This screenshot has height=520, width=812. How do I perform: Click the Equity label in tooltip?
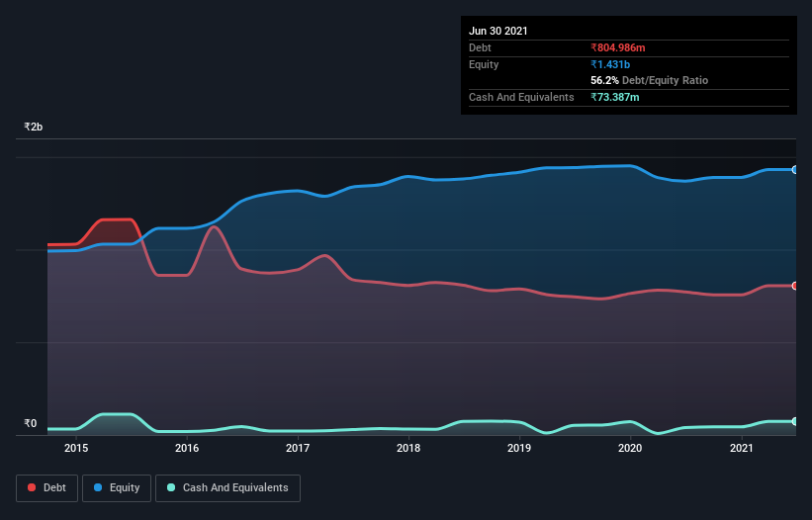click(x=484, y=64)
